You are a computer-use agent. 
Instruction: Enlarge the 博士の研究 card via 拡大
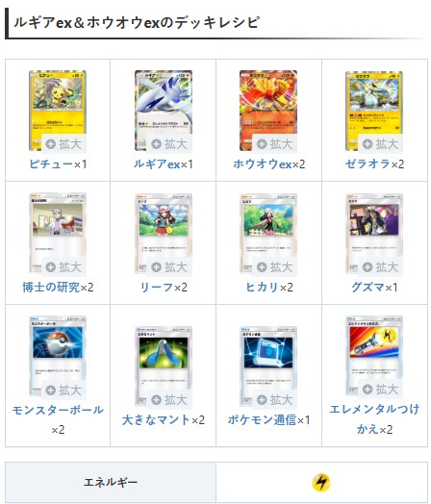[63, 266]
